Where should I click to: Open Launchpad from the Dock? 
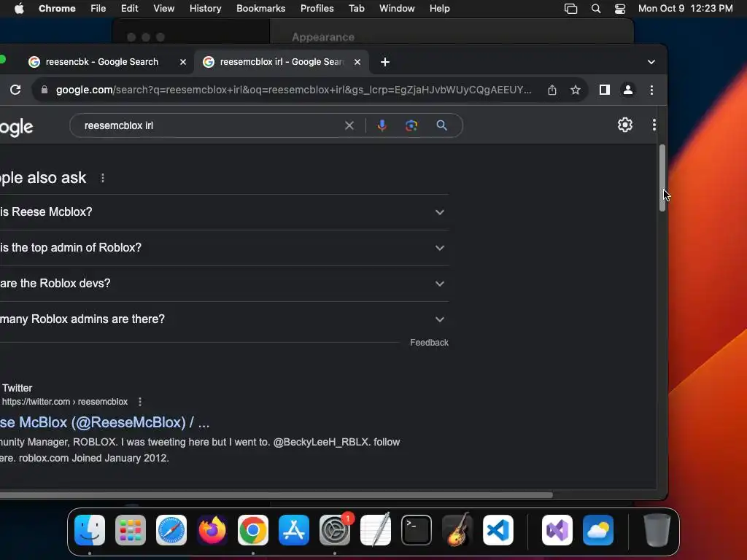(x=131, y=530)
